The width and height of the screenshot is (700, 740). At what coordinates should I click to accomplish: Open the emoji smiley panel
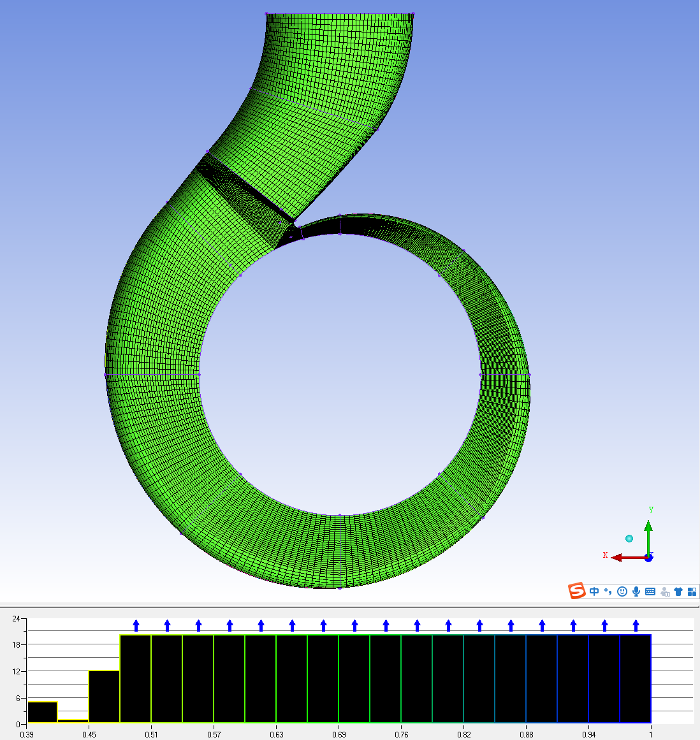(622, 591)
